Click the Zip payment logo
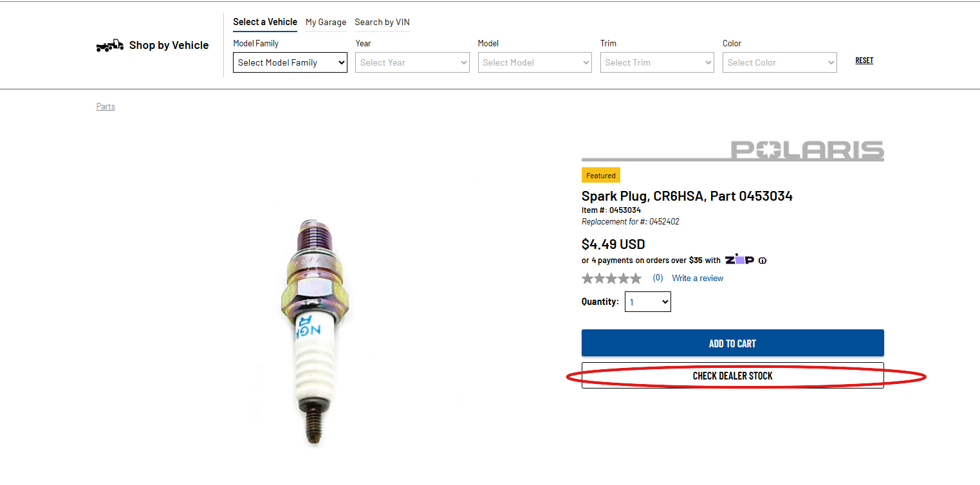Viewport: 980px width, 485px height. pos(739,260)
